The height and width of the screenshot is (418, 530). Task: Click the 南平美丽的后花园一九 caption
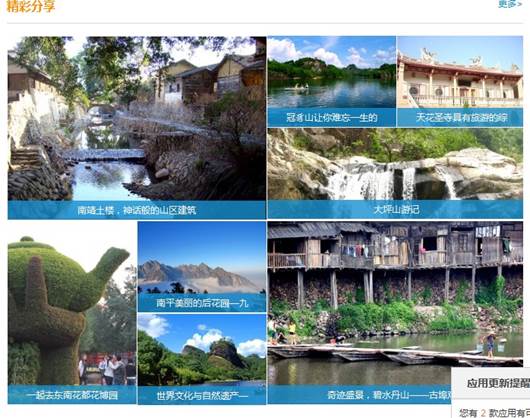pos(202,303)
